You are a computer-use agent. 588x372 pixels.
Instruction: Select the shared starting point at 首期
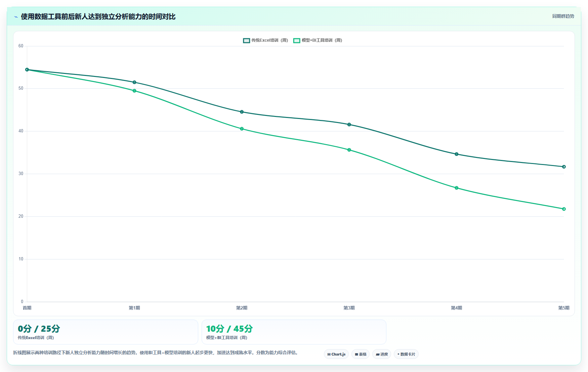coord(27,70)
